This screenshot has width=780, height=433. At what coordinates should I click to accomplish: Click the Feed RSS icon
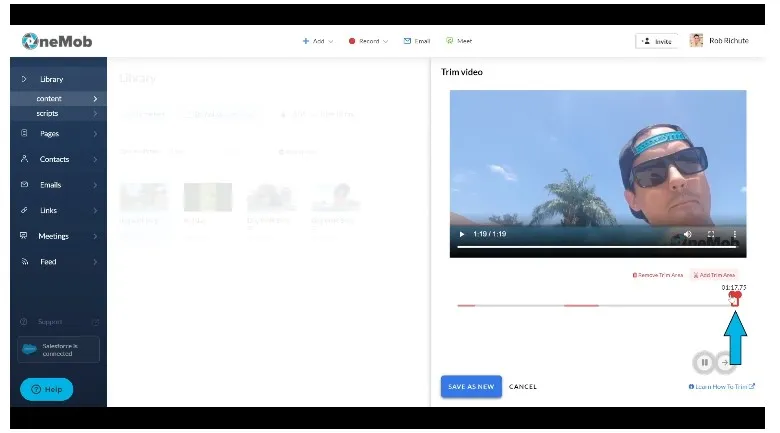pyautogui.click(x=24, y=261)
